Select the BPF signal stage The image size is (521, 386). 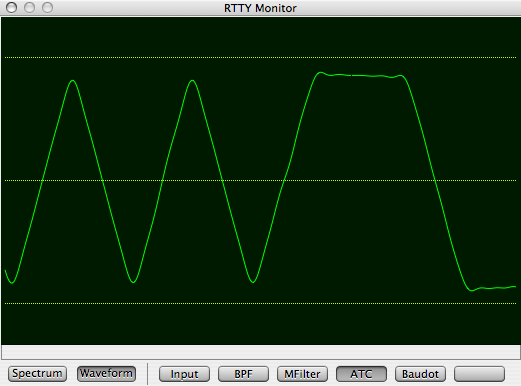tap(243, 374)
